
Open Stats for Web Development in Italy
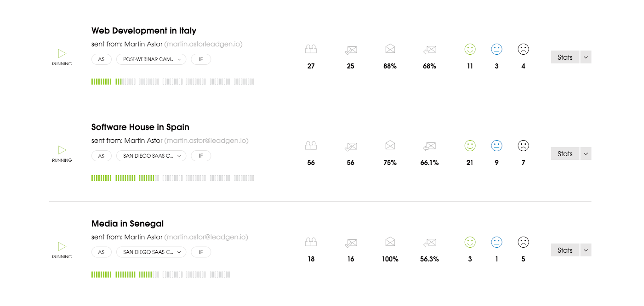point(565,57)
